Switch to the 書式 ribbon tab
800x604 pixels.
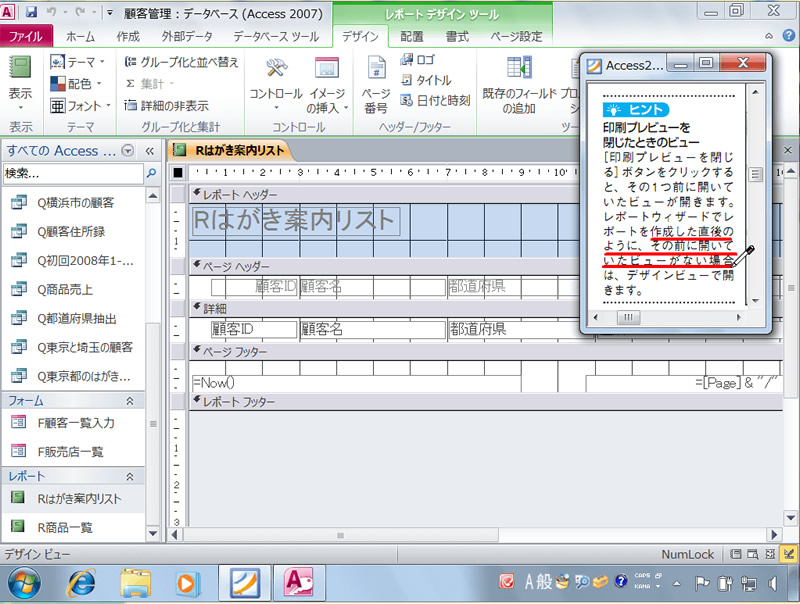[x=457, y=36]
